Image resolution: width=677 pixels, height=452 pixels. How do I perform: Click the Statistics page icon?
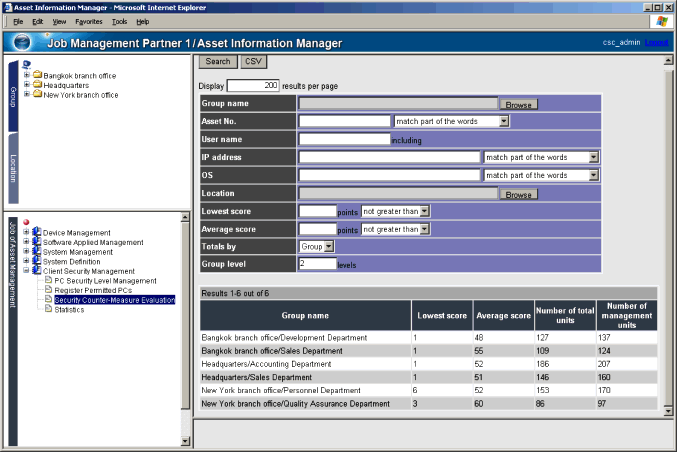click(46, 309)
